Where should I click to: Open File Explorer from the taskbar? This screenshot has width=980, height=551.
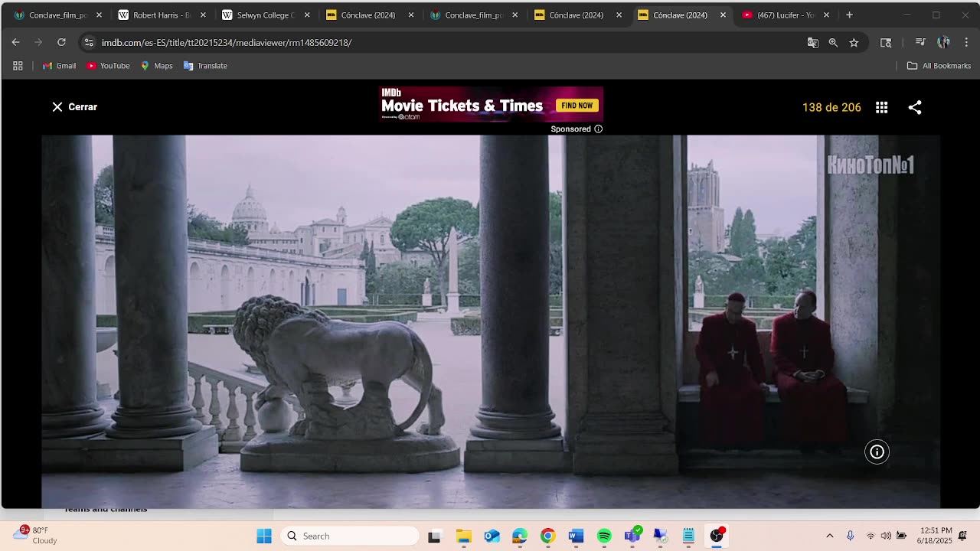click(x=463, y=536)
